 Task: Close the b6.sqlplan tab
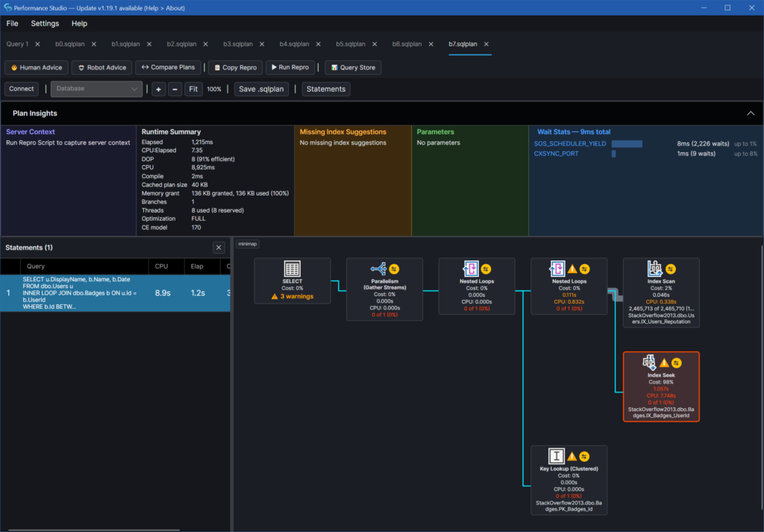point(430,44)
